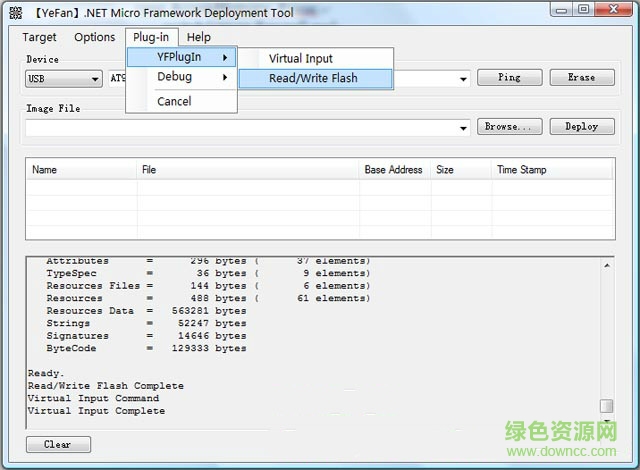The height and width of the screenshot is (470, 640).
Task: Click the Deploy button
Action: (x=581, y=127)
